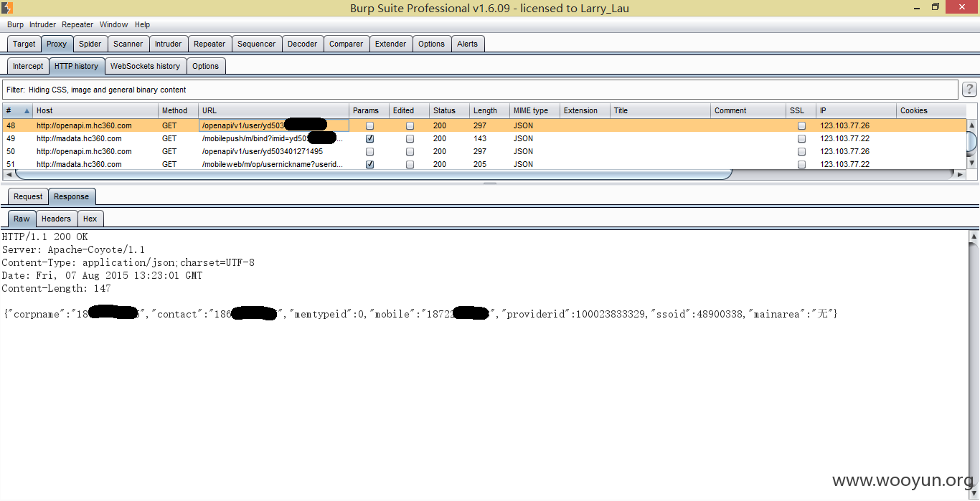The height and width of the screenshot is (501, 980).
Task: Open the Proxy Options sub-tab
Action: 206,66
